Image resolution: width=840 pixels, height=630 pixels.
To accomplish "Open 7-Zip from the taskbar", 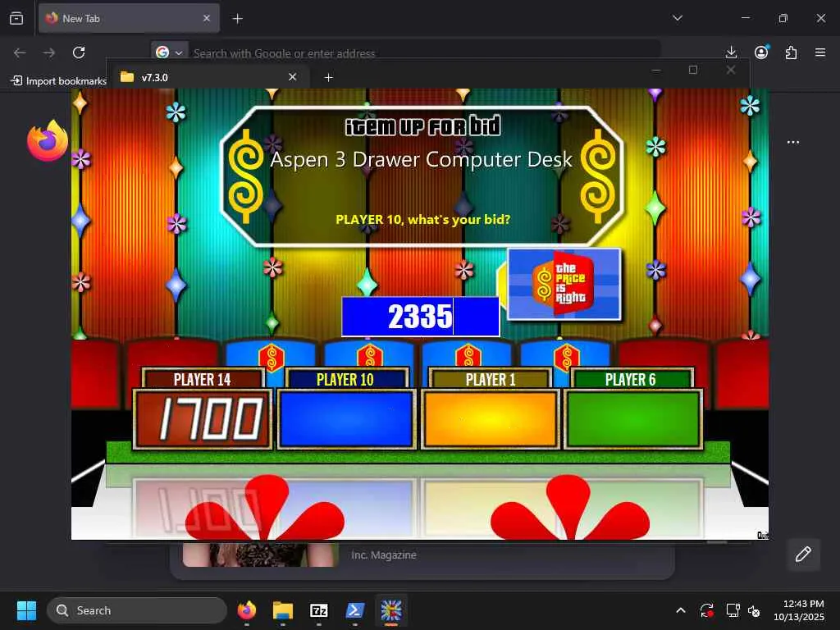I will 319,610.
